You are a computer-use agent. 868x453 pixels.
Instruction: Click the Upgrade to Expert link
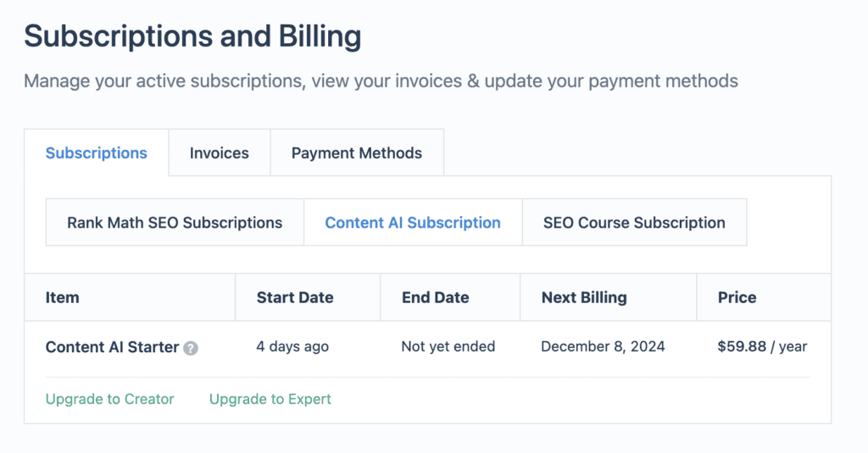pyautogui.click(x=270, y=399)
